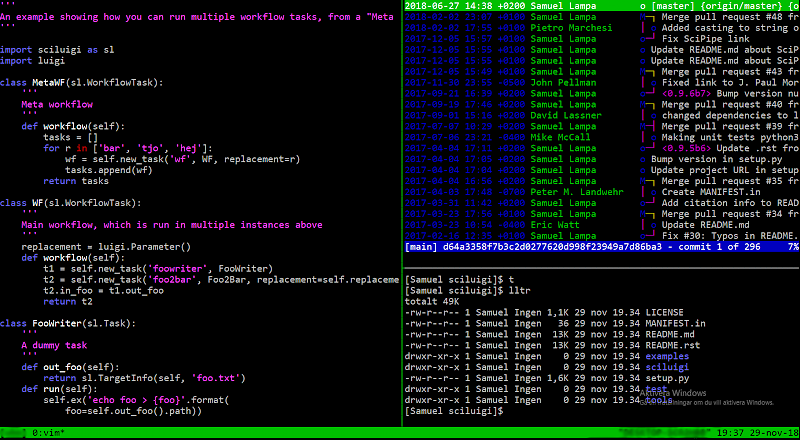Select commit 'Merge pull request #34'
The image size is (800, 440).
pos(602,214)
